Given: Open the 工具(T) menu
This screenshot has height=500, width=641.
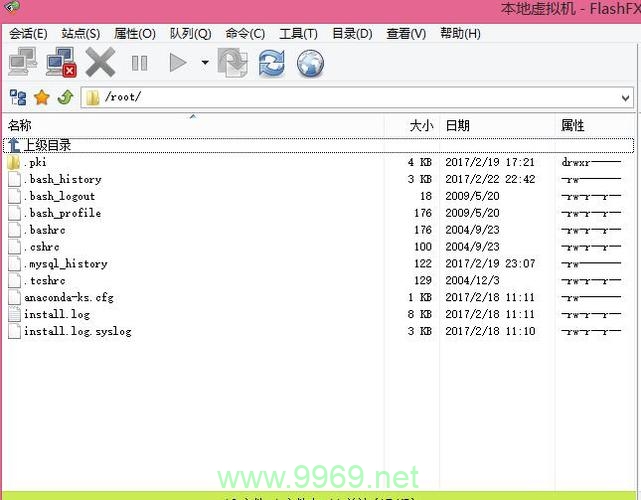Looking at the screenshot, I should point(298,34).
